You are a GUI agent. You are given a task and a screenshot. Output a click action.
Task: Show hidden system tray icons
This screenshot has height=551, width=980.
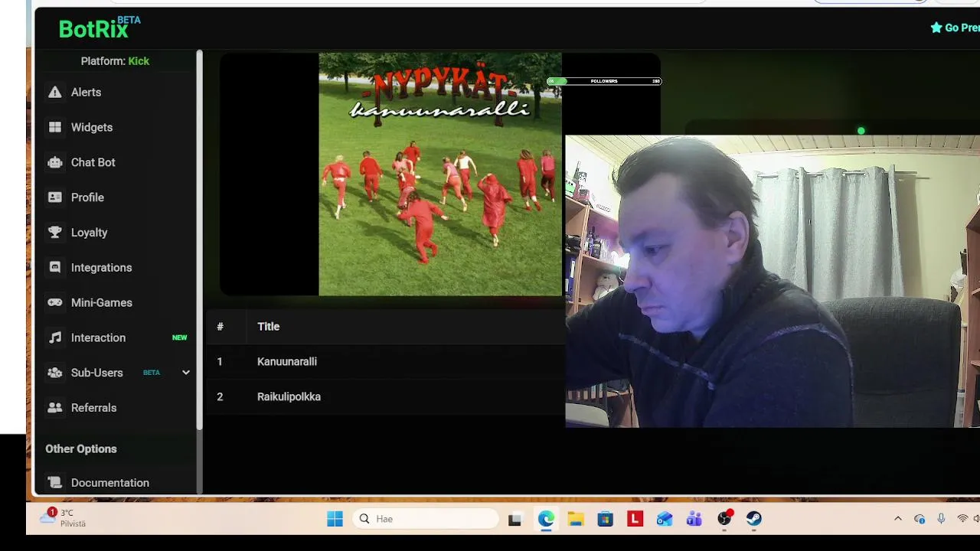(898, 519)
